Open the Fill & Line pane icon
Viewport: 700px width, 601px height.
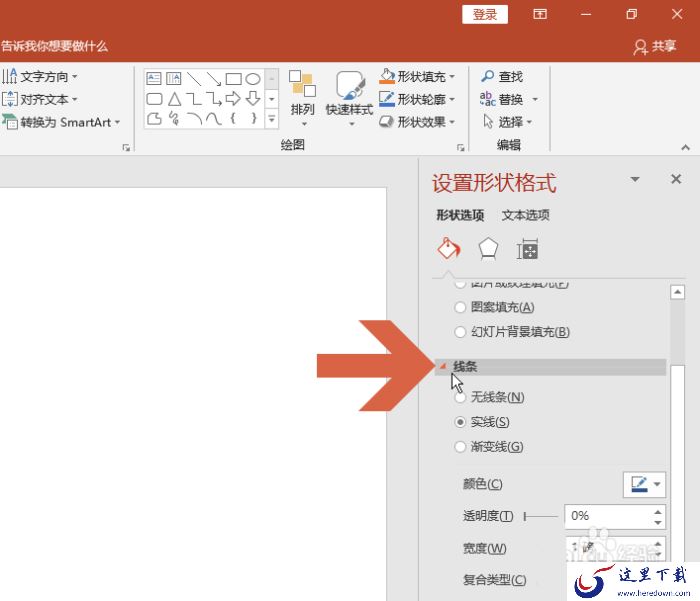coord(449,249)
